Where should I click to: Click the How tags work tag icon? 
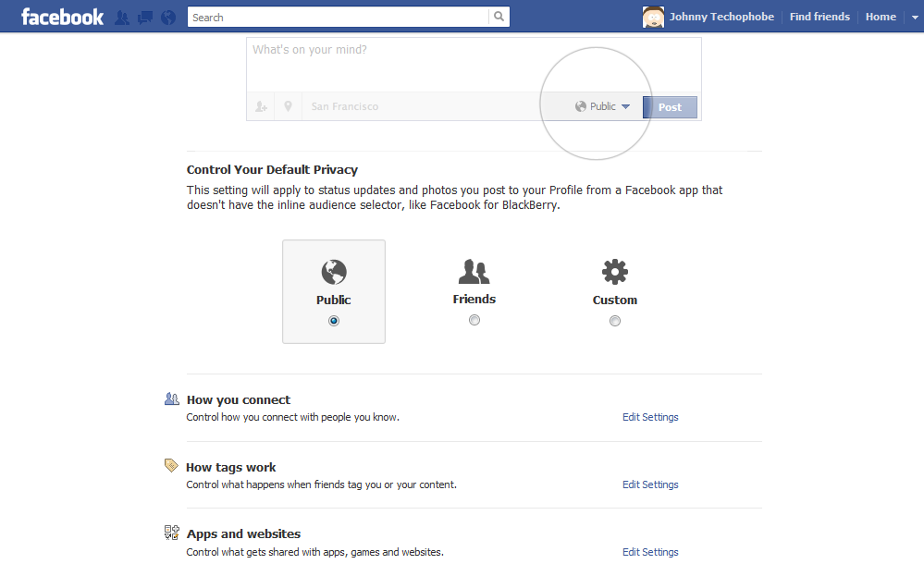coord(171,466)
